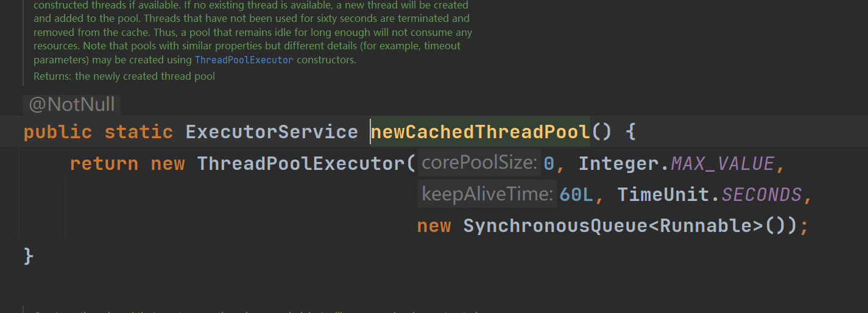Click the 'new' keyword before ThreadPoolExecutor
The image size is (868, 313).
(x=168, y=164)
